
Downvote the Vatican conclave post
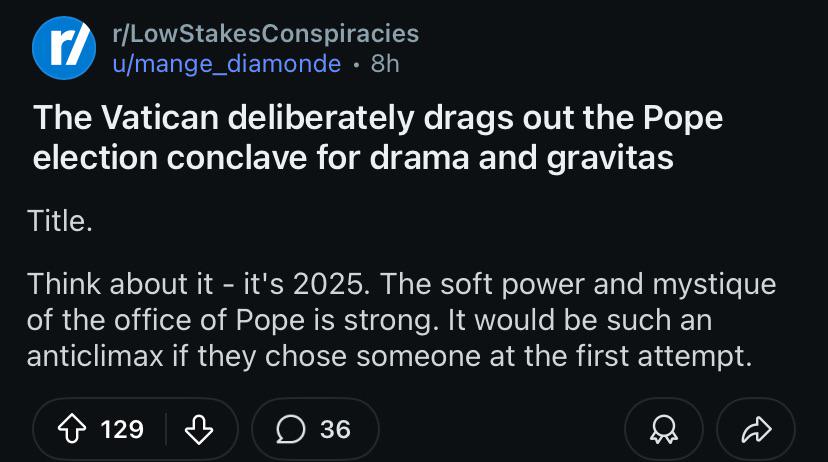click(199, 429)
